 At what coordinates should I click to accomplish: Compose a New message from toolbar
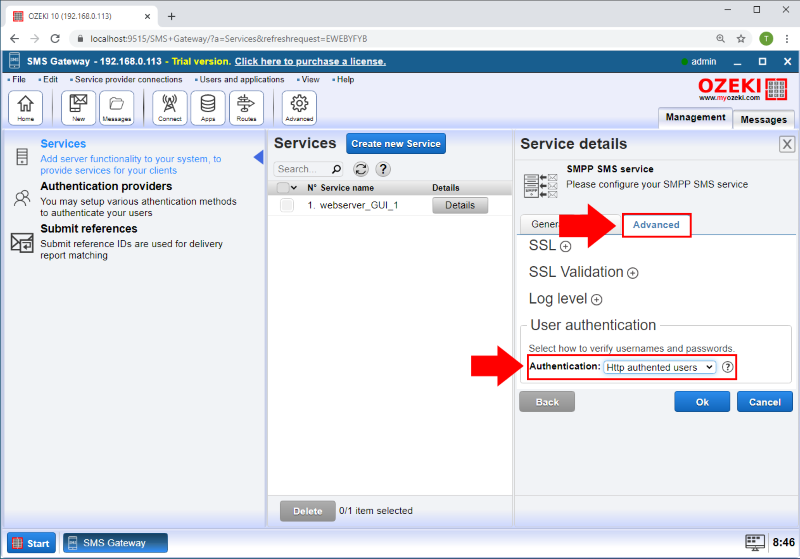(x=78, y=108)
